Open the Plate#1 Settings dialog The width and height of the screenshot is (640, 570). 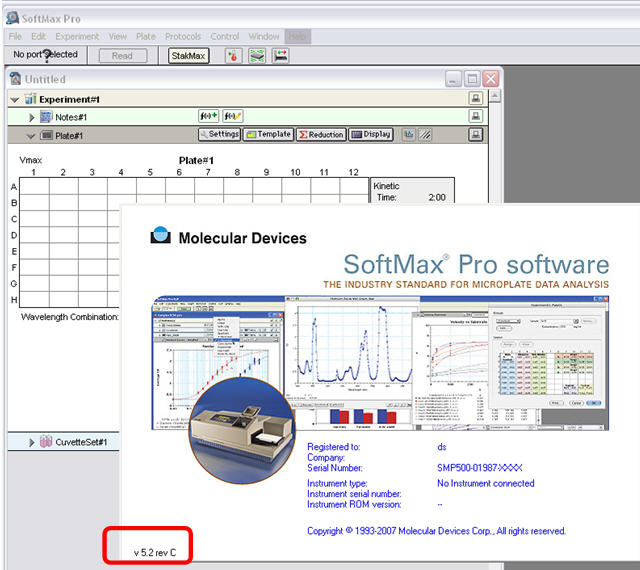tap(218, 135)
